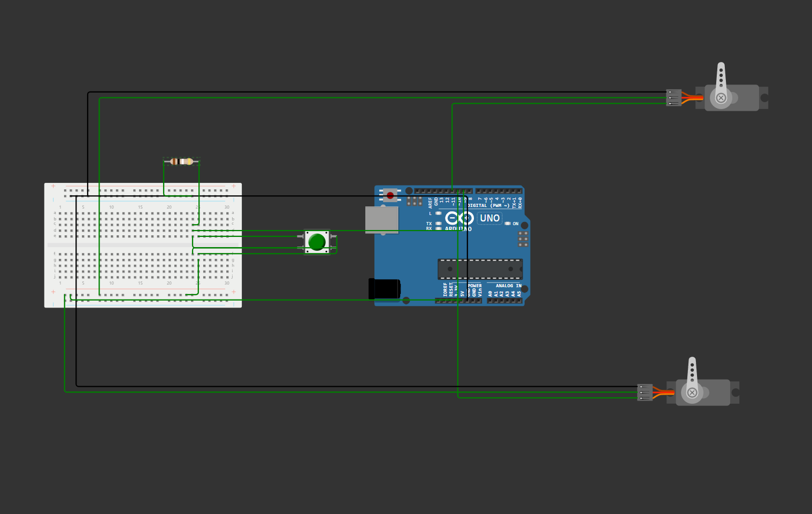Image resolution: width=812 pixels, height=514 pixels.
Task: Click the ANALOG IN label on the Arduino
Action: coord(508,286)
